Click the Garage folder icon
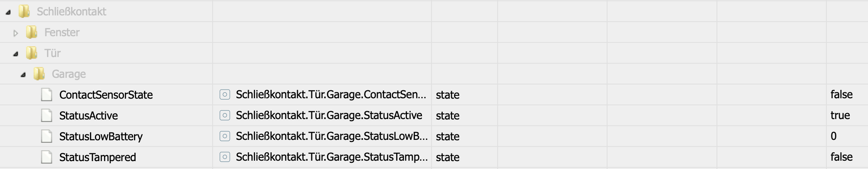868x169 pixels. (x=39, y=74)
